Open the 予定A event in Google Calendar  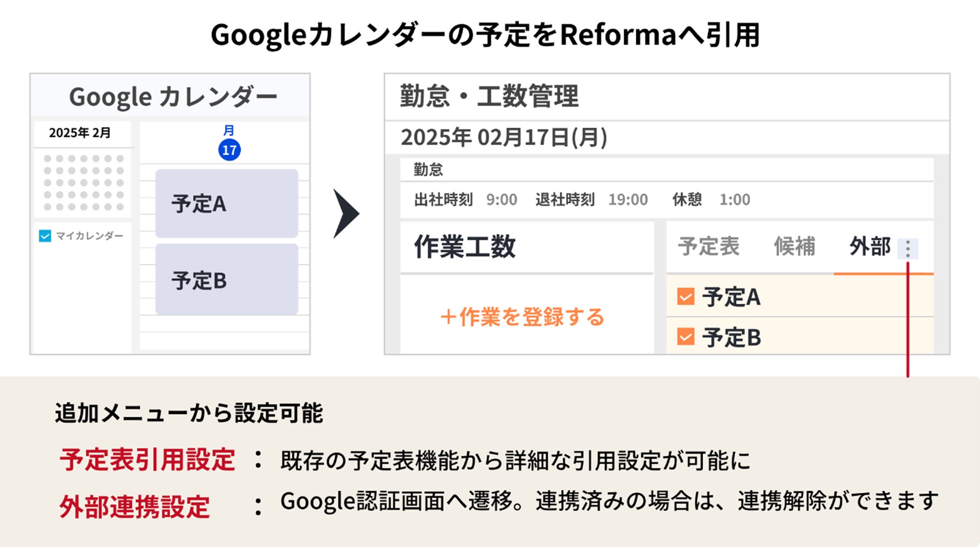tap(227, 203)
